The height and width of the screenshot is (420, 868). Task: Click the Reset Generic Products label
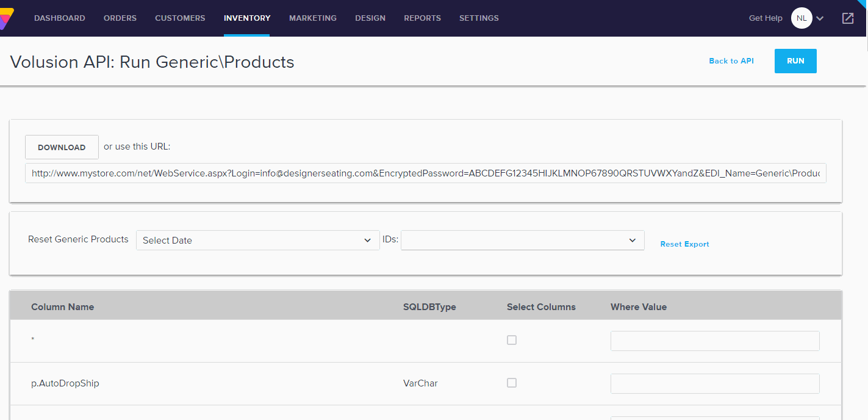78,239
